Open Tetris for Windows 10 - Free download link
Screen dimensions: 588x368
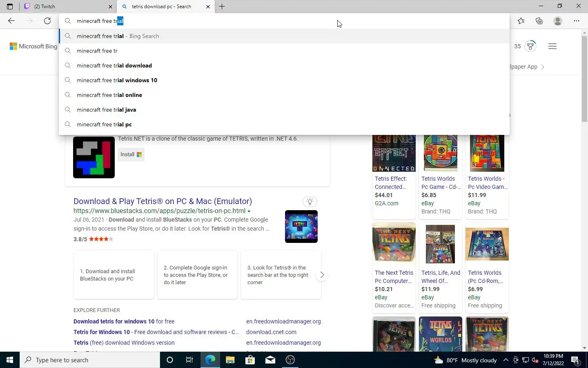tap(156, 332)
